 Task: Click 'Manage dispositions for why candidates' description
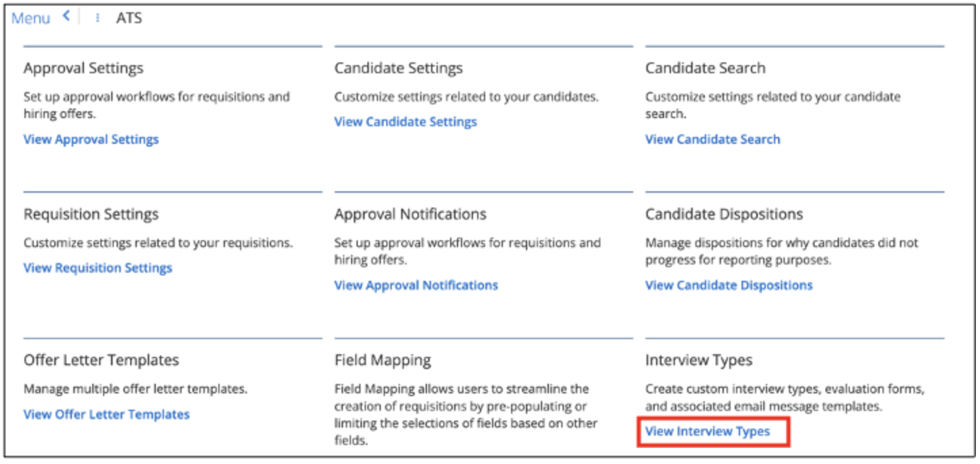[782, 251]
